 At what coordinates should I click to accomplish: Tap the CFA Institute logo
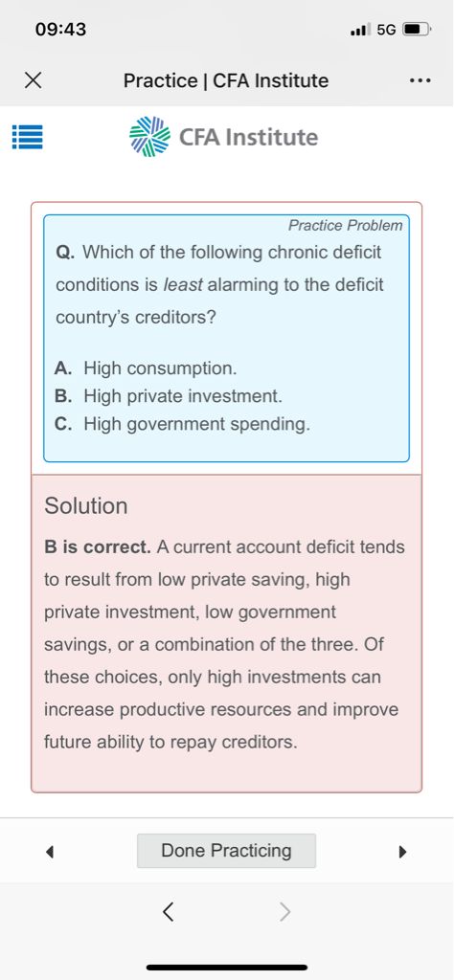click(223, 136)
